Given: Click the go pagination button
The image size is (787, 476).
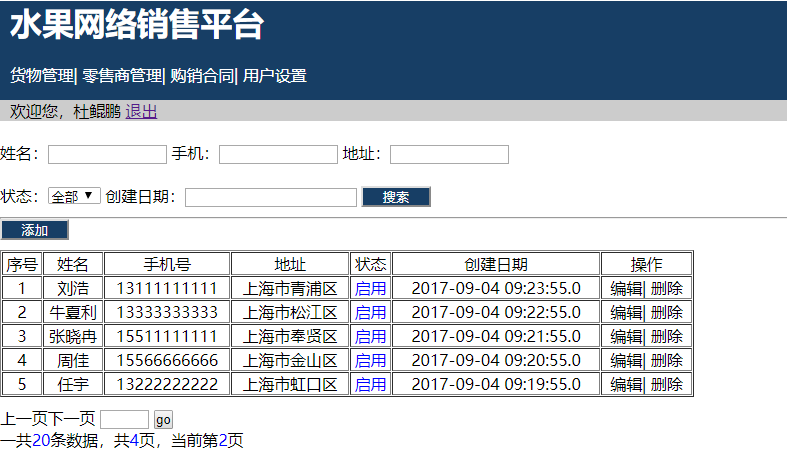Looking at the screenshot, I should [163, 420].
